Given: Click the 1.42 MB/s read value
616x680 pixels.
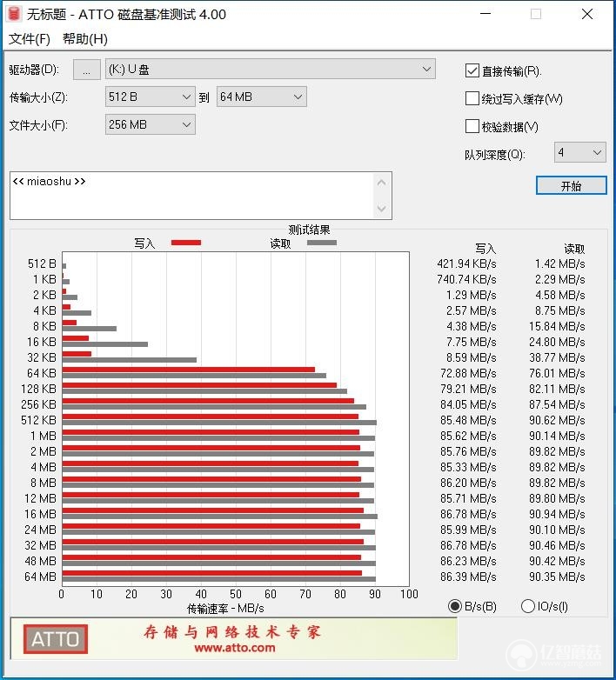Looking at the screenshot, I should click(x=559, y=263).
